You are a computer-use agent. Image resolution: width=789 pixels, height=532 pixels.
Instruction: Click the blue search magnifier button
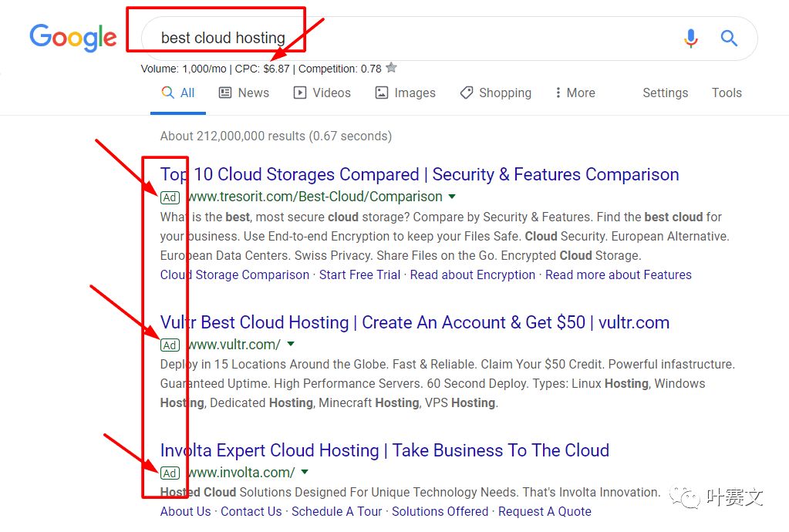click(729, 38)
